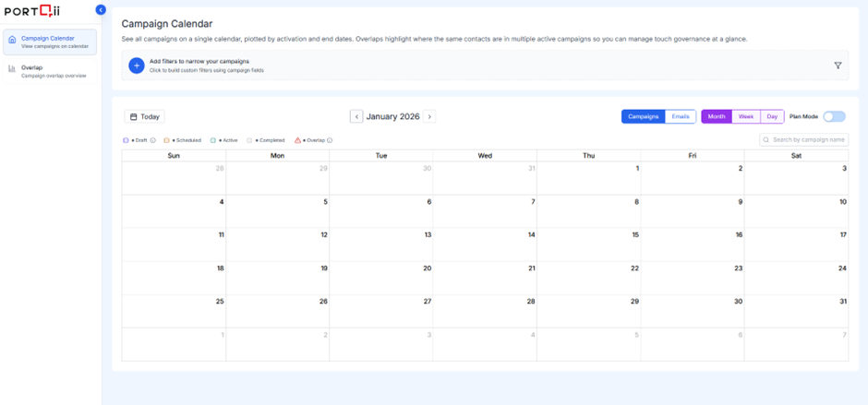Click the info icon beside Draft legend

click(x=153, y=140)
